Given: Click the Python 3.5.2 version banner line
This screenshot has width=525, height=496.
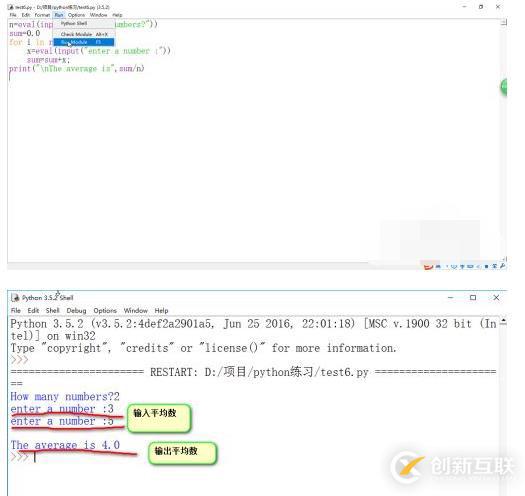Looking at the screenshot, I should [253, 324].
